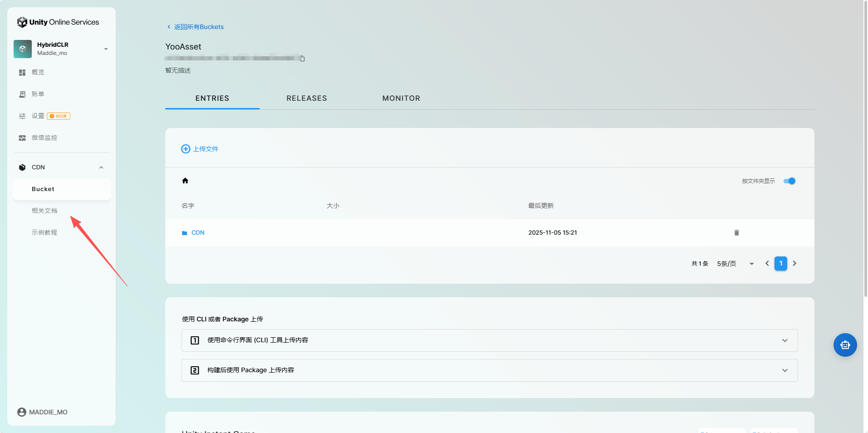Click the 名字 column header
The width and height of the screenshot is (868, 433).
coord(188,206)
